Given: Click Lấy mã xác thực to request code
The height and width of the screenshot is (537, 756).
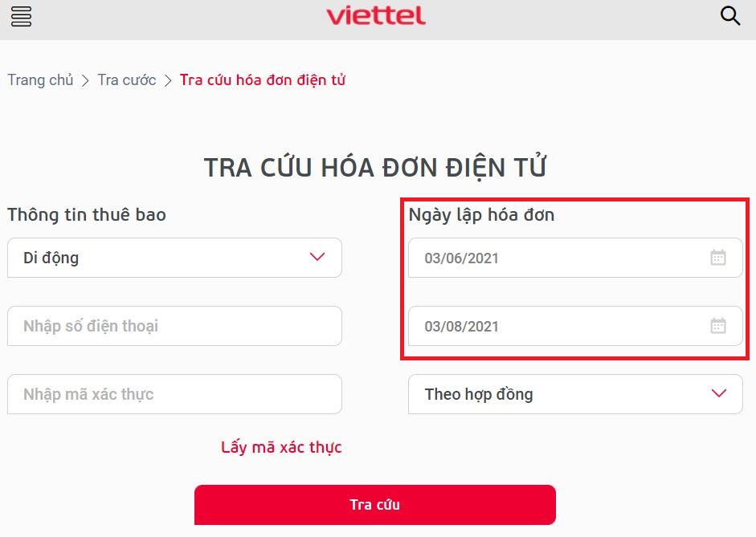Looking at the screenshot, I should tap(281, 447).
